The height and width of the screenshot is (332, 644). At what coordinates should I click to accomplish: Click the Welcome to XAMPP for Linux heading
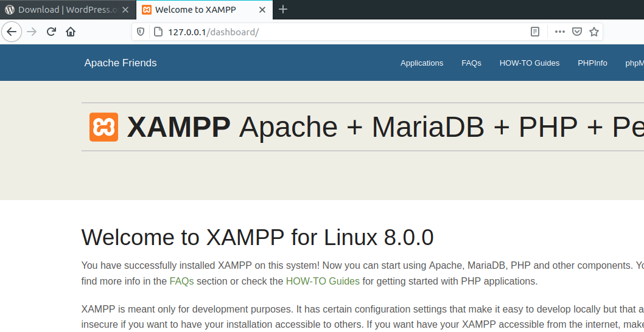[x=257, y=237]
